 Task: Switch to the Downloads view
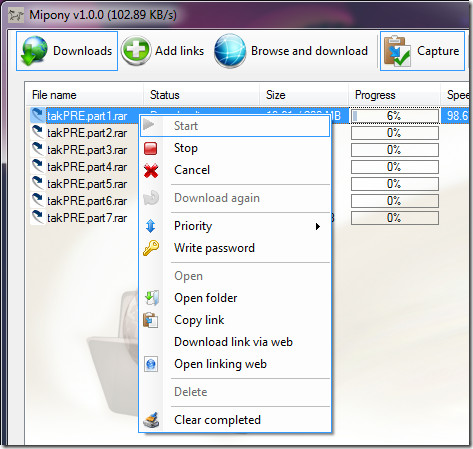click(x=67, y=51)
